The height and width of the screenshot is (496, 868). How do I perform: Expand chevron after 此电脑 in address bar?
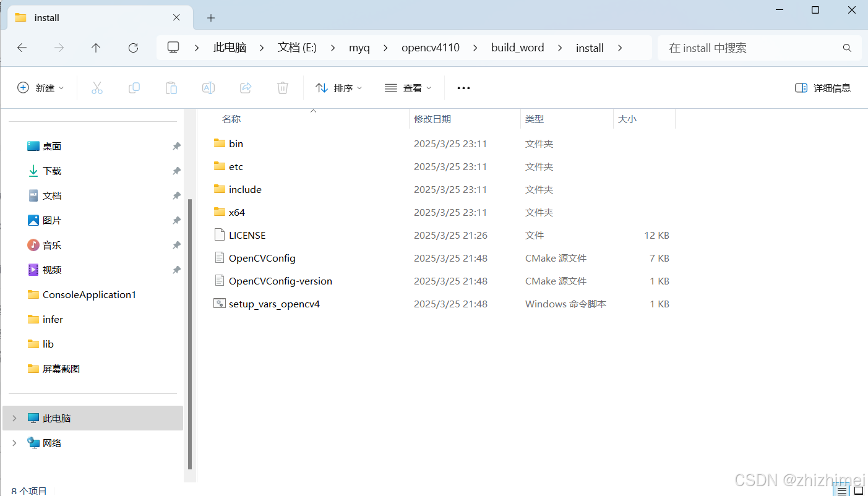click(262, 48)
